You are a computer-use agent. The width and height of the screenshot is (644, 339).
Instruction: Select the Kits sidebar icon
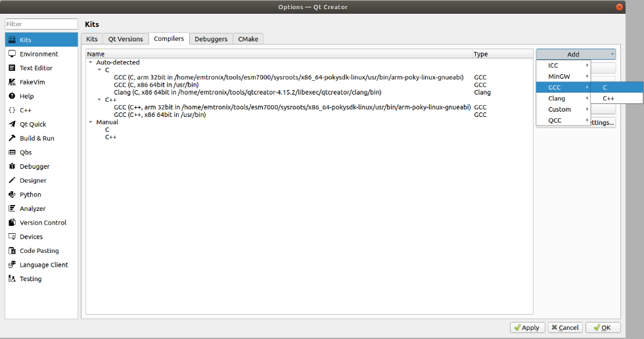[x=12, y=40]
